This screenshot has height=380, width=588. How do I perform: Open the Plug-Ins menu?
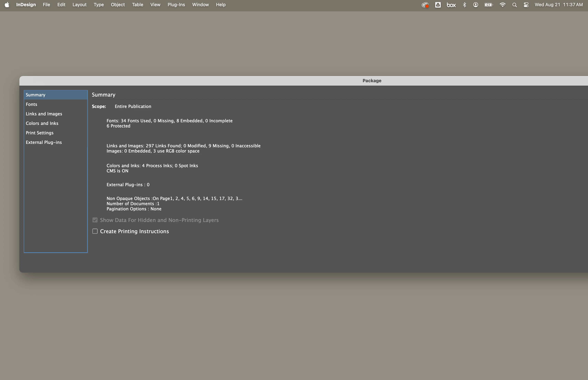pos(176,5)
